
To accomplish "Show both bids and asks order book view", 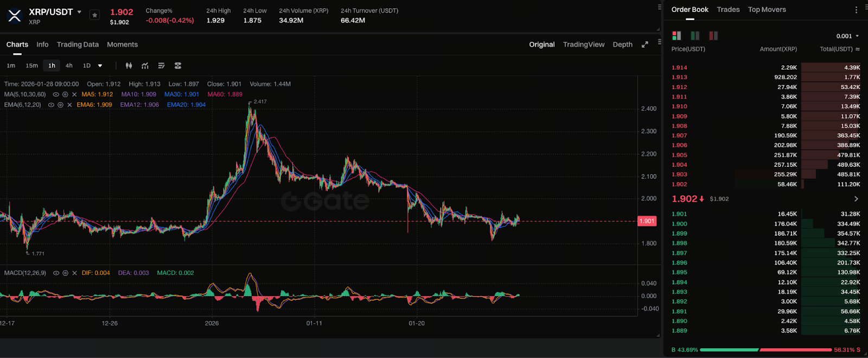I will (x=676, y=36).
